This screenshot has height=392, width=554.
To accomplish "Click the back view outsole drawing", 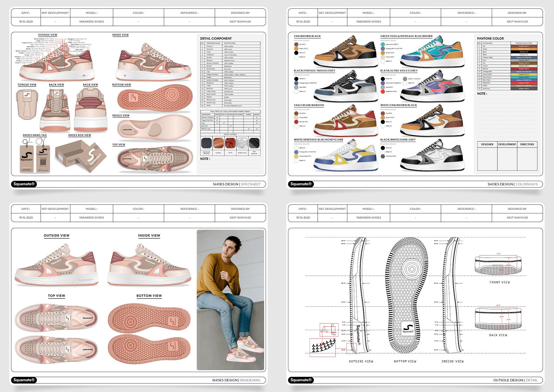I will pos(498,318).
